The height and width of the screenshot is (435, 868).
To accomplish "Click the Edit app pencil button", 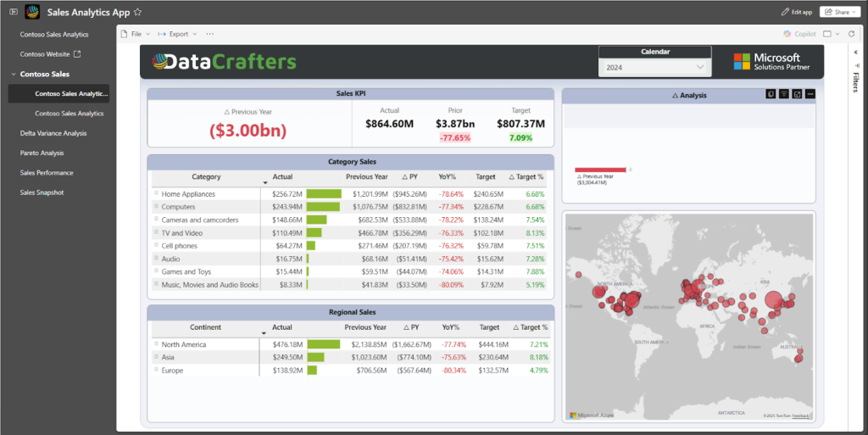I will coord(797,12).
